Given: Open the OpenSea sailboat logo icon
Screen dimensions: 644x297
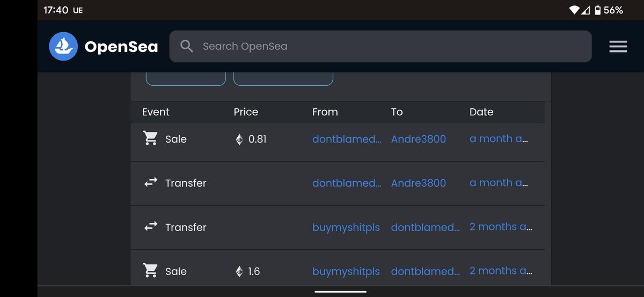Looking at the screenshot, I should pyautogui.click(x=63, y=47).
